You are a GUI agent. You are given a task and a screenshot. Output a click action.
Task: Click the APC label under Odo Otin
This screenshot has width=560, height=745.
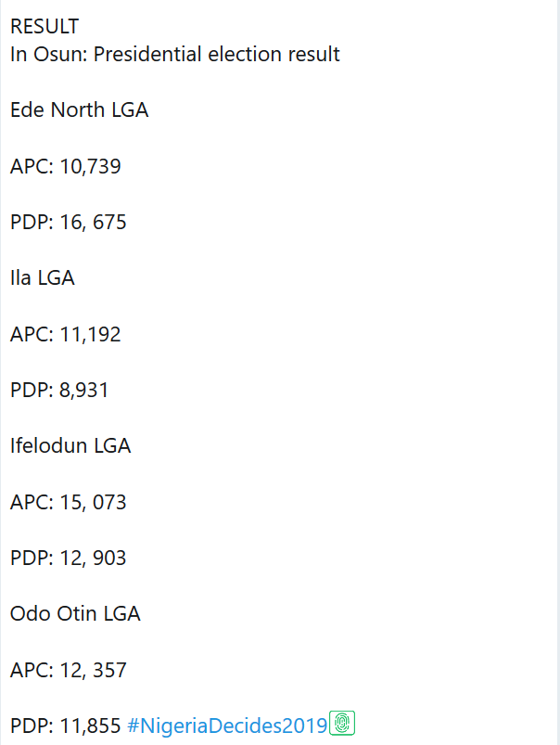(30, 670)
